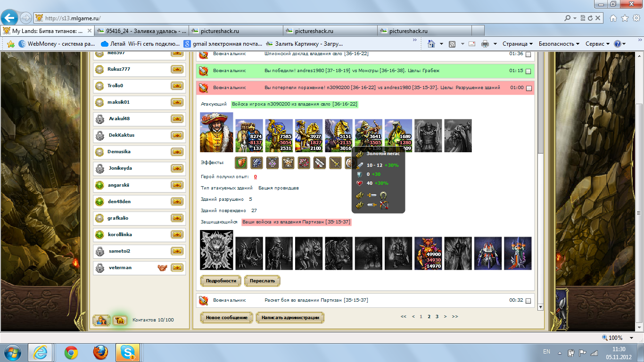This screenshot has width=644, height=362.
Task: Click the Переслать button
Action: [x=262, y=281]
